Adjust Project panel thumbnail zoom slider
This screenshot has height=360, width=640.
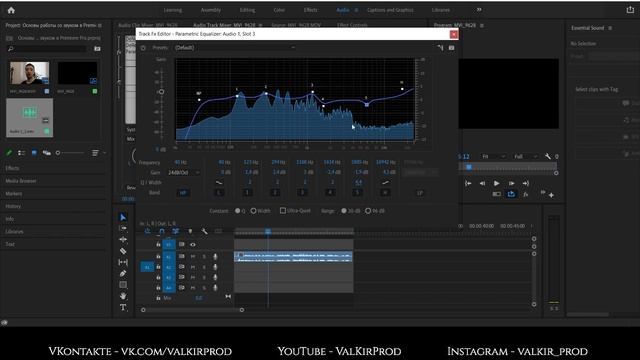click(58, 153)
